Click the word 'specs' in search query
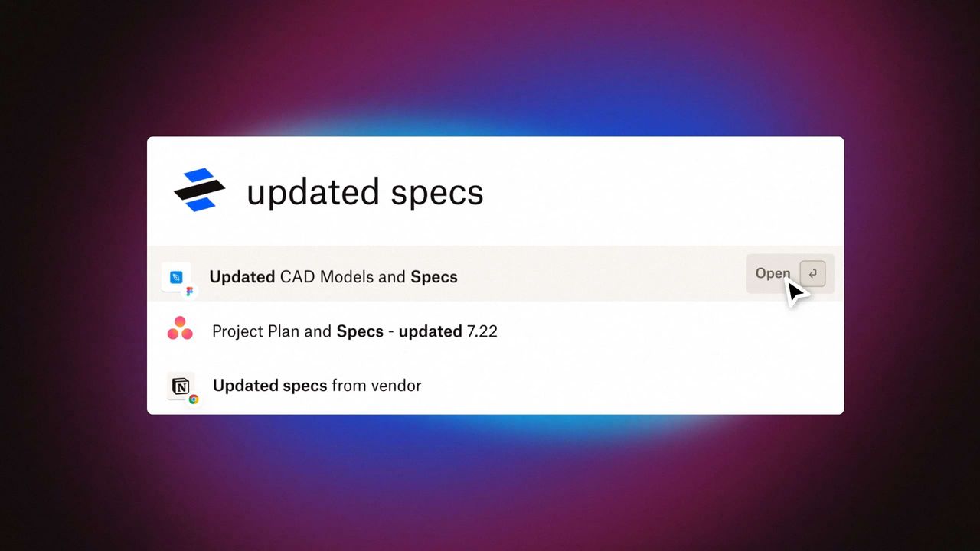 point(437,193)
